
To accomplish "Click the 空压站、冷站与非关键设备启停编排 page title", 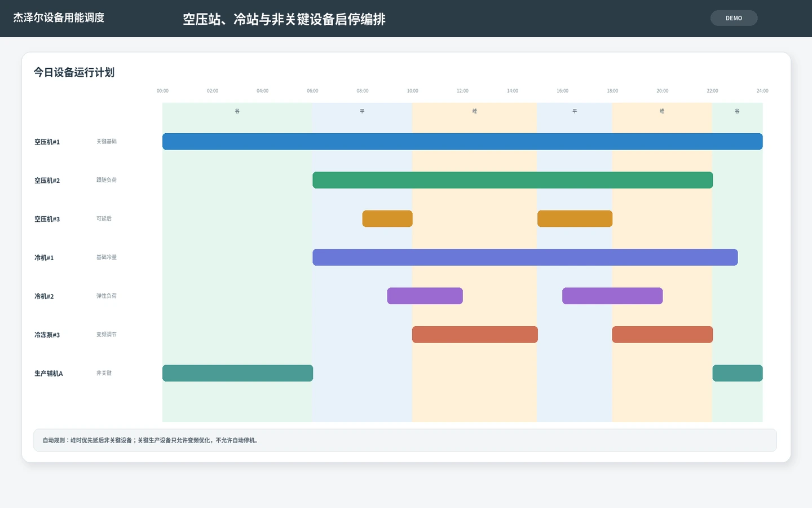I will pos(284,19).
